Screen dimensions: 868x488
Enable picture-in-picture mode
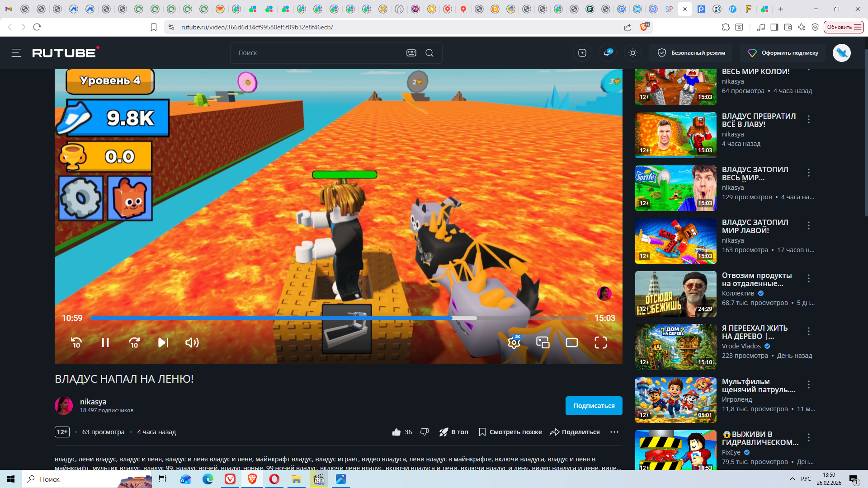click(x=542, y=343)
